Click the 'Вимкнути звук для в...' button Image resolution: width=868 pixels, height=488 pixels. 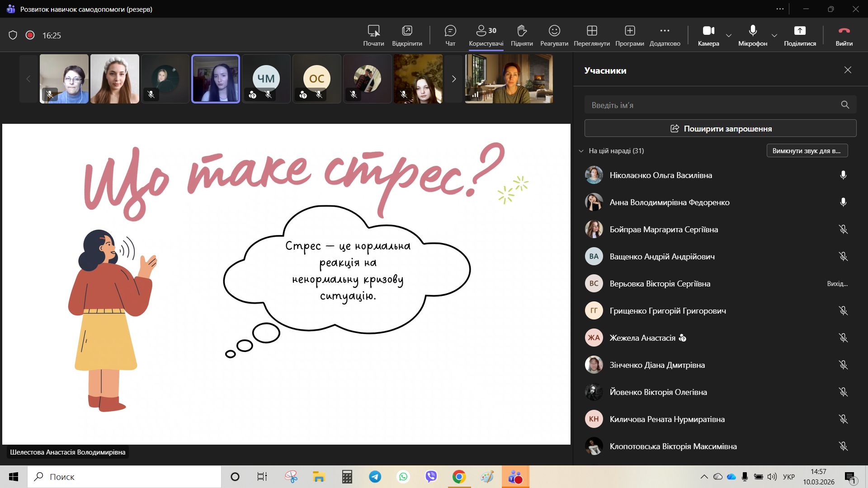click(807, 151)
